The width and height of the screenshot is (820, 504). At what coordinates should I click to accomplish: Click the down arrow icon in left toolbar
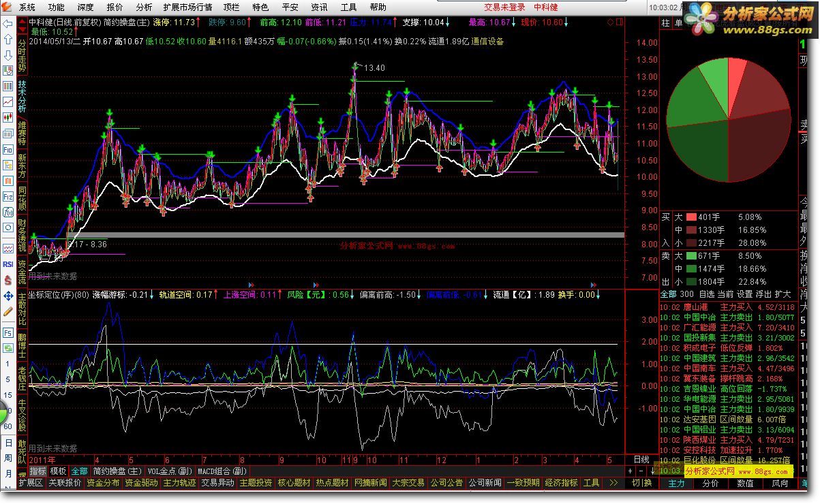[8, 55]
